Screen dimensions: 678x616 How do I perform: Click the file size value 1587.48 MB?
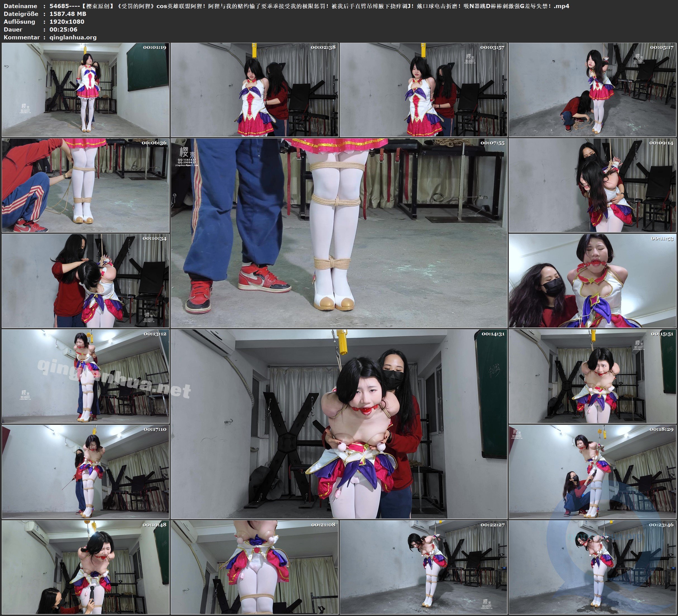click(68, 14)
